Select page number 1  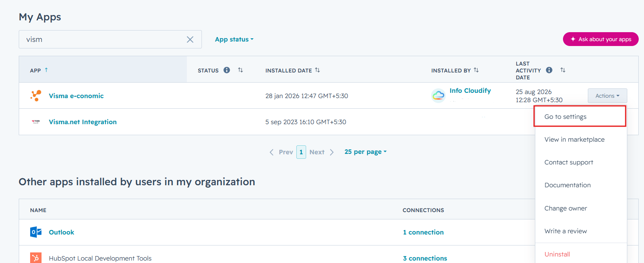click(301, 152)
